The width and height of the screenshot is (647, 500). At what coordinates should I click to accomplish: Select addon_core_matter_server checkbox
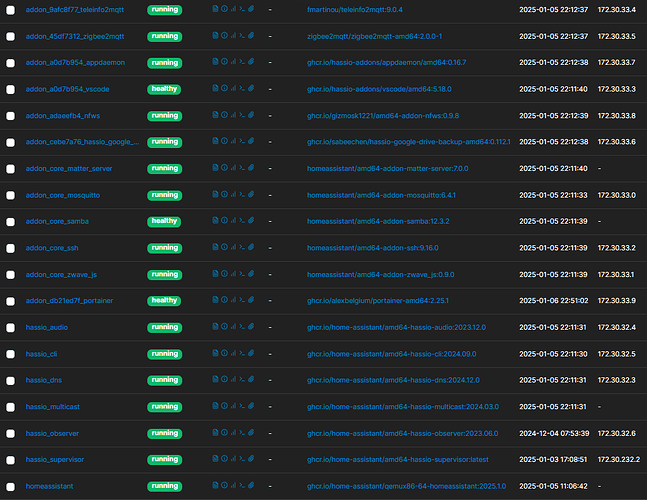pos(10,169)
